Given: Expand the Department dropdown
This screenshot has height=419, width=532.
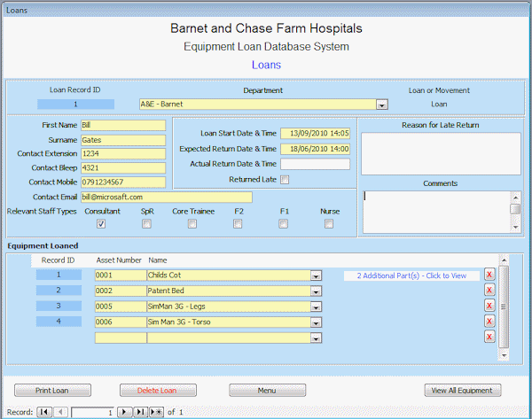Looking at the screenshot, I should click(x=382, y=104).
